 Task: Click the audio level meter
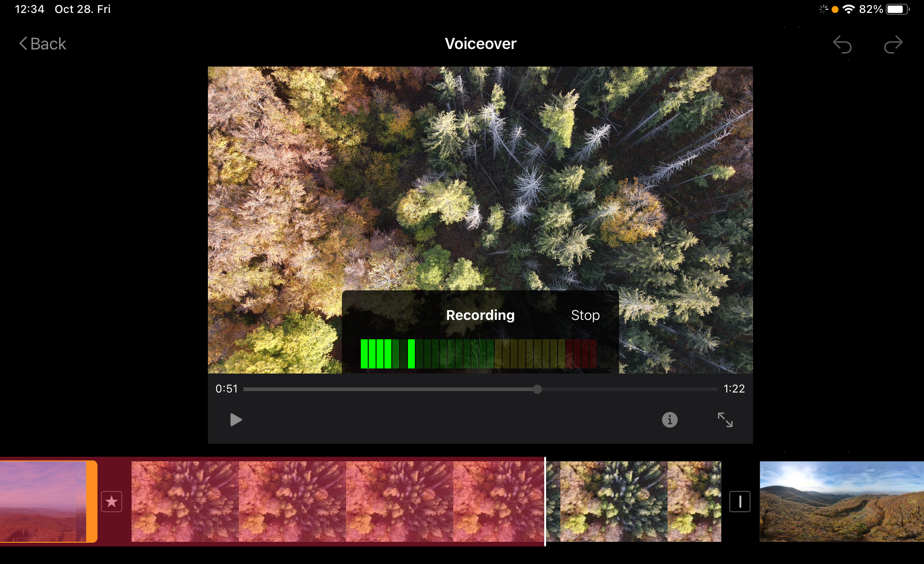(479, 354)
